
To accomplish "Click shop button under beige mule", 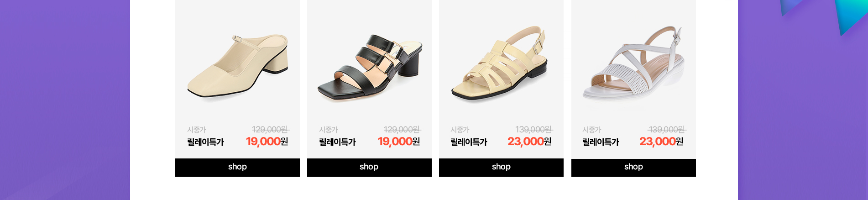I will click(237, 167).
